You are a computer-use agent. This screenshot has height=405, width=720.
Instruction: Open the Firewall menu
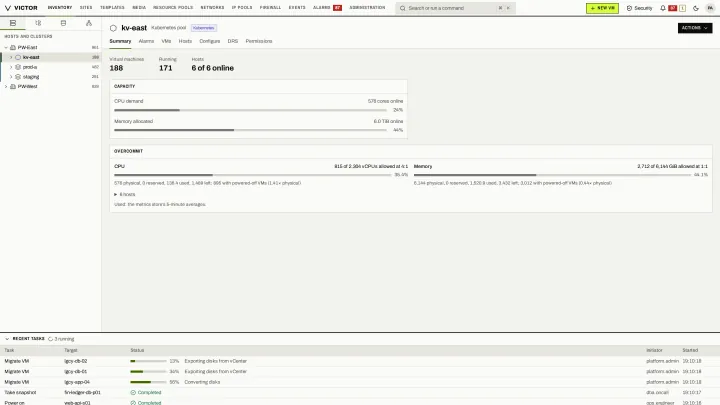[x=270, y=8]
